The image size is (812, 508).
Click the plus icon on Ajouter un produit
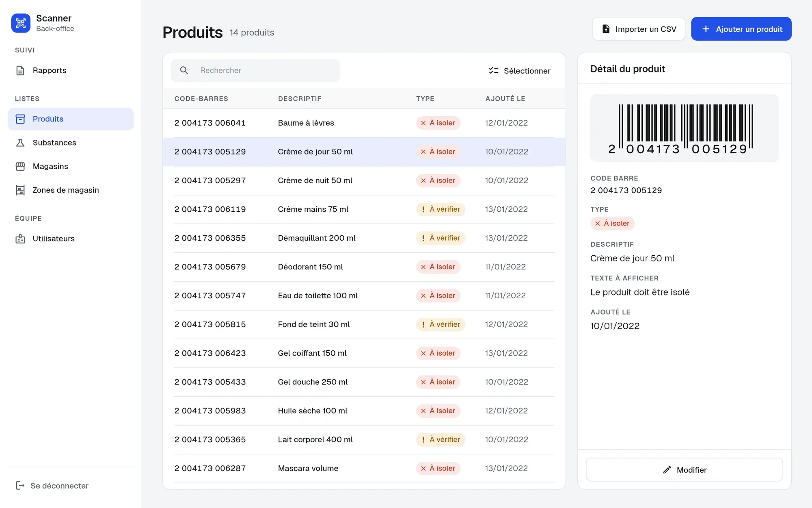click(x=706, y=29)
